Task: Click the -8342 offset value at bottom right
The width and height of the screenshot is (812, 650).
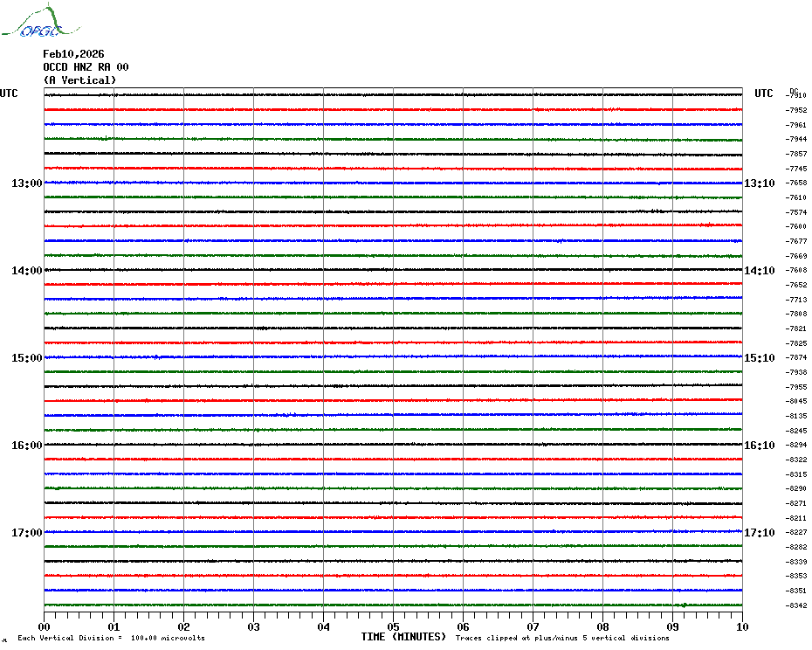Action: pos(796,606)
